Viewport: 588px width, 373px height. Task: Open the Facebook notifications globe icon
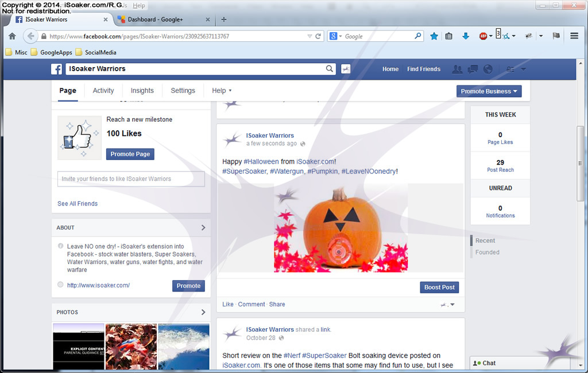[x=488, y=69]
